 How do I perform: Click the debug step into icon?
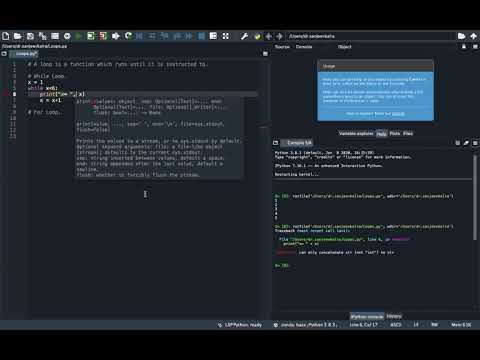164,36
